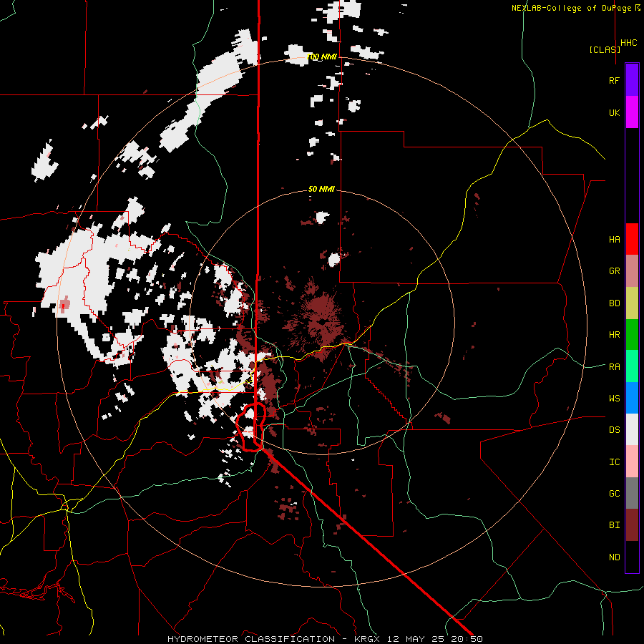This screenshot has width=644, height=644.
Task: Click the 'WS' legend label
Action: pyautogui.click(x=614, y=398)
